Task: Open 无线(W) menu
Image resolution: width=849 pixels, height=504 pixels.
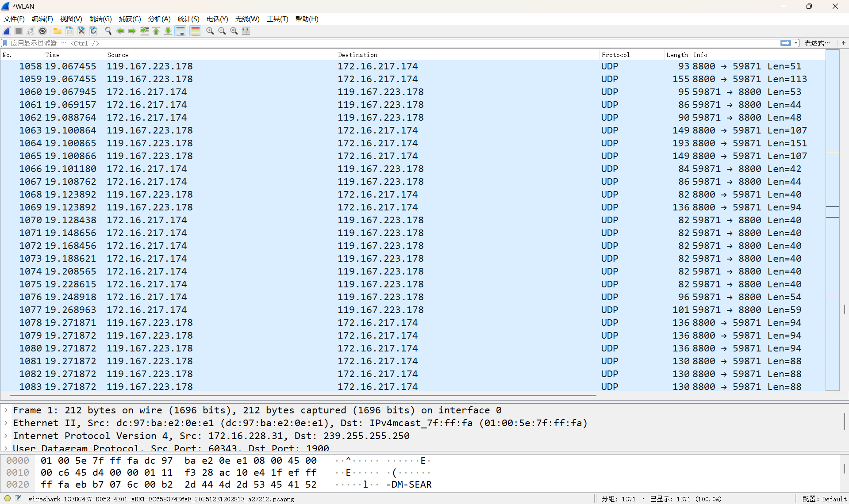Action: pyautogui.click(x=247, y=19)
